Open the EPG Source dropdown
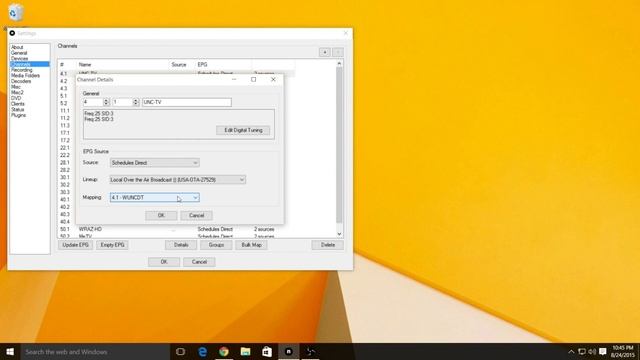The image size is (640, 360). coord(155,163)
